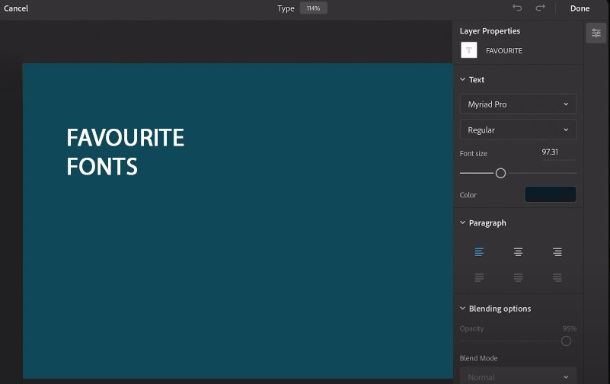Collapse the Text section

[463, 79]
